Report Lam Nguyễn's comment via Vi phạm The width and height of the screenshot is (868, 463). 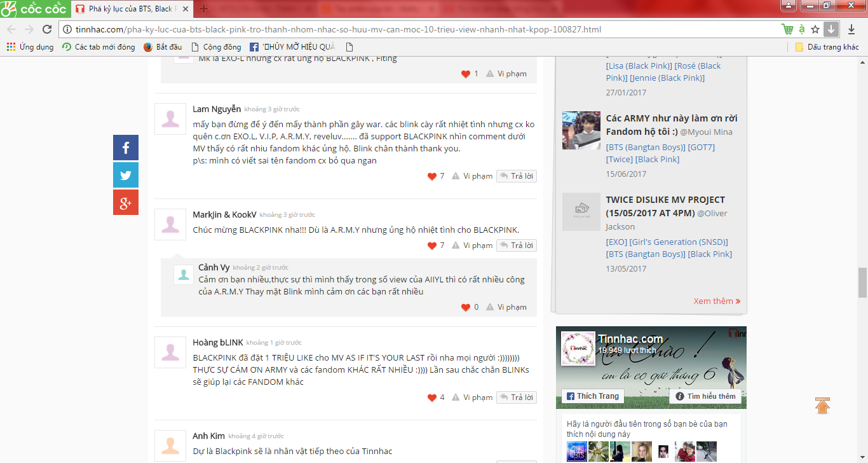[472, 176]
